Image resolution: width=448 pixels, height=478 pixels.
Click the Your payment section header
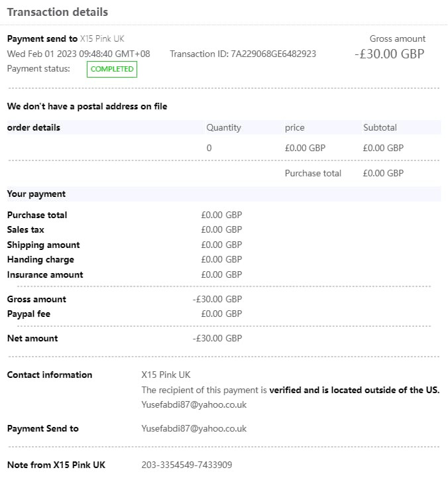(x=36, y=194)
